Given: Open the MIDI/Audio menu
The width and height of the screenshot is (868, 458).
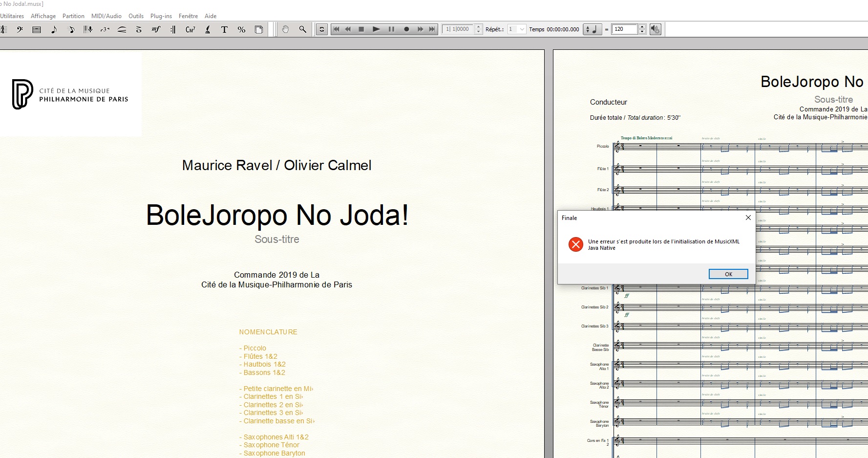Looking at the screenshot, I should coord(106,16).
